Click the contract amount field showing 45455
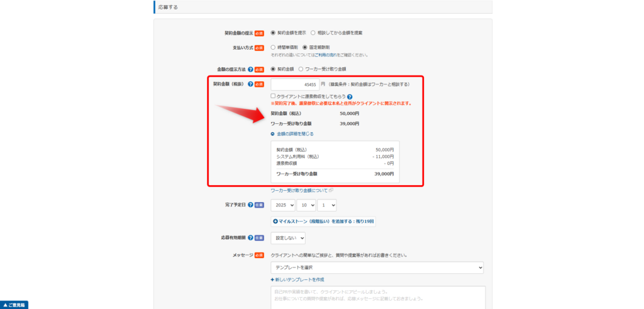This screenshot has height=309, width=644. [x=294, y=84]
